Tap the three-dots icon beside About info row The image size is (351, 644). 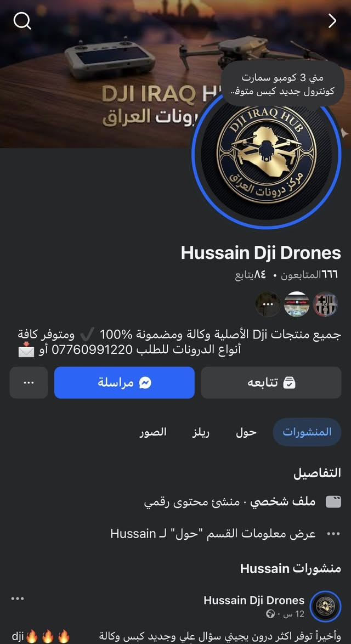(x=333, y=534)
